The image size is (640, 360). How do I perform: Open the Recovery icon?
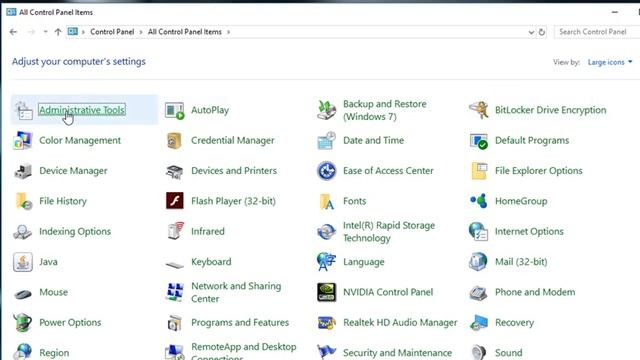(478, 323)
